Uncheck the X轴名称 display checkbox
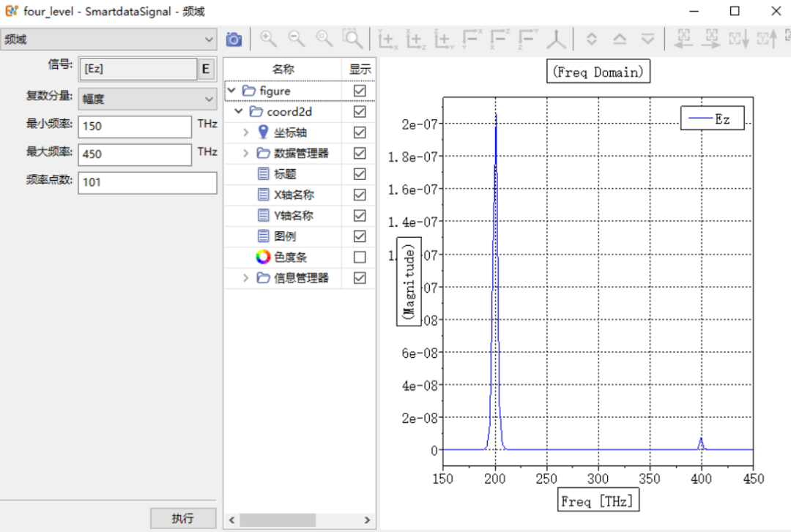Screen dimensions: 791x532 (360, 195)
